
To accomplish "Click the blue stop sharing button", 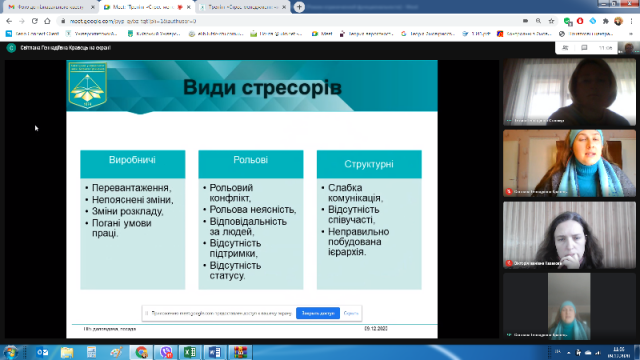I will (318, 313).
